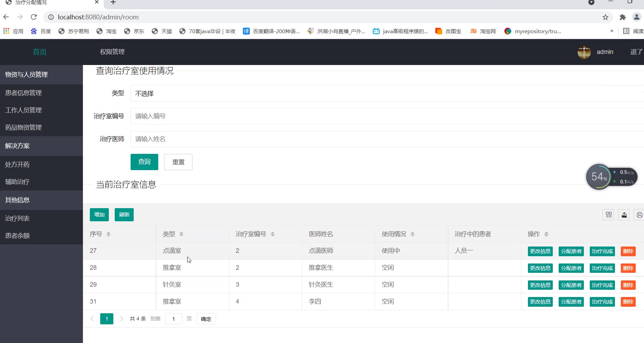
Task: Reload the current page
Action: [34, 17]
